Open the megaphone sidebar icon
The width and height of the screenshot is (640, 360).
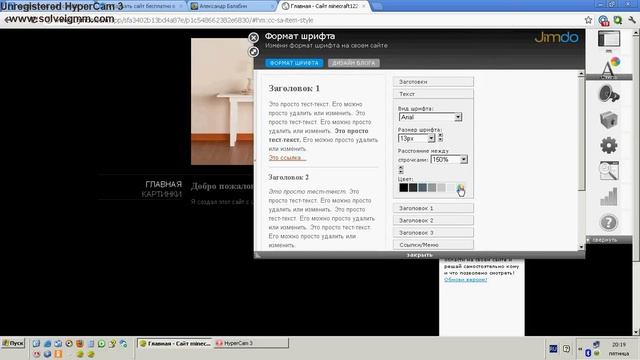click(x=609, y=94)
